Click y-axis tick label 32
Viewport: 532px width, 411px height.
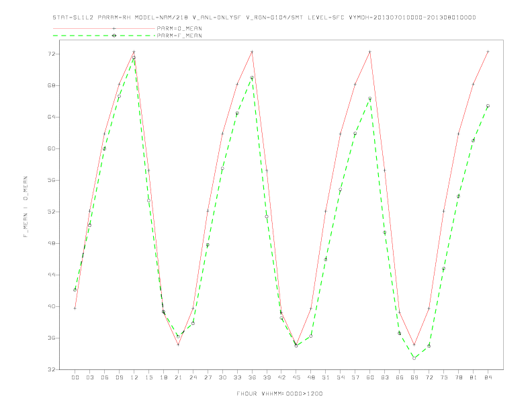tap(52, 369)
